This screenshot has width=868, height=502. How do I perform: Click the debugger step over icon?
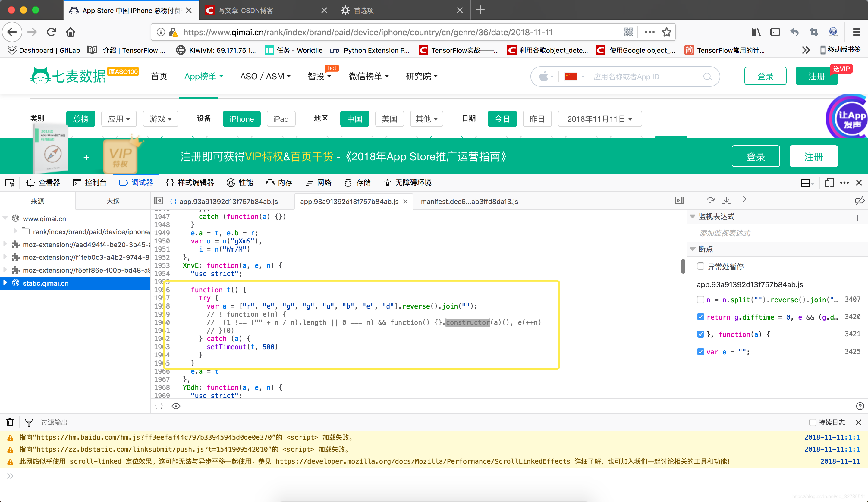pos(711,200)
